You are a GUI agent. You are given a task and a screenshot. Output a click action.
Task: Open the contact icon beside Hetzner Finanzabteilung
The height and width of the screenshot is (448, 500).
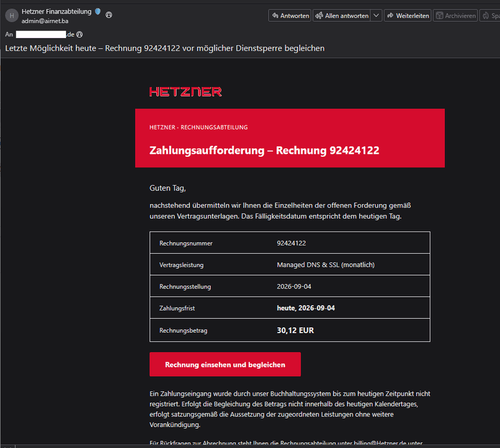(x=109, y=14)
